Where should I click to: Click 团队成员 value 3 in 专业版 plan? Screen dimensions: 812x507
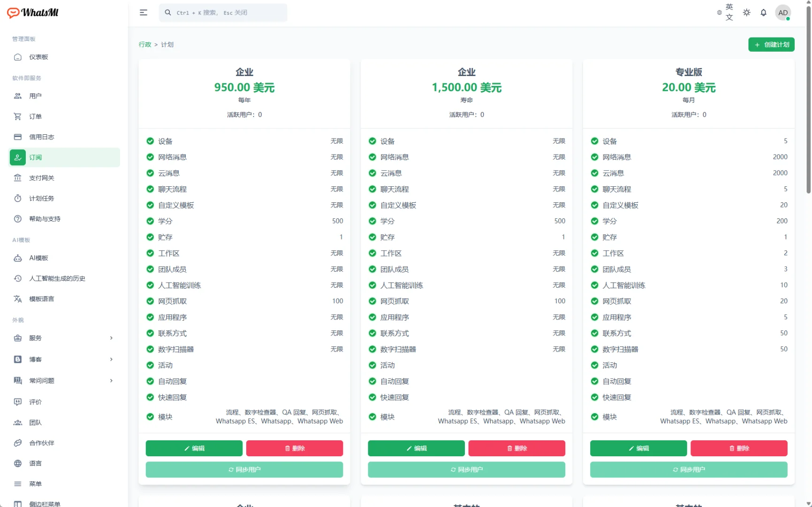[786, 269]
